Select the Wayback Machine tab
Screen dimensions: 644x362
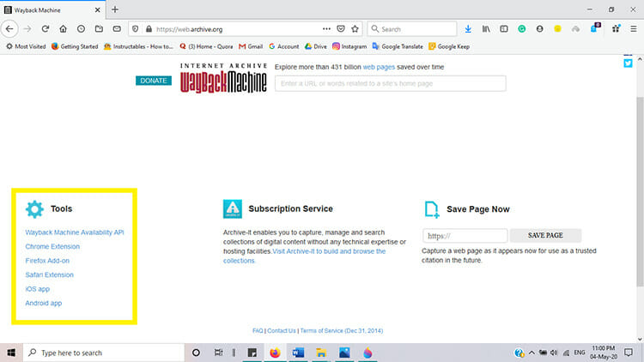tap(52, 9)
